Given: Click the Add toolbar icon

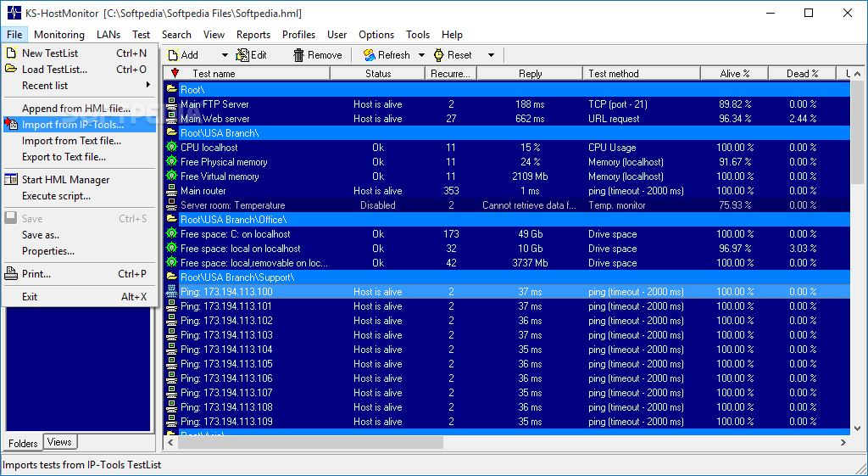Looking at the screenshot, I should 173,55.
